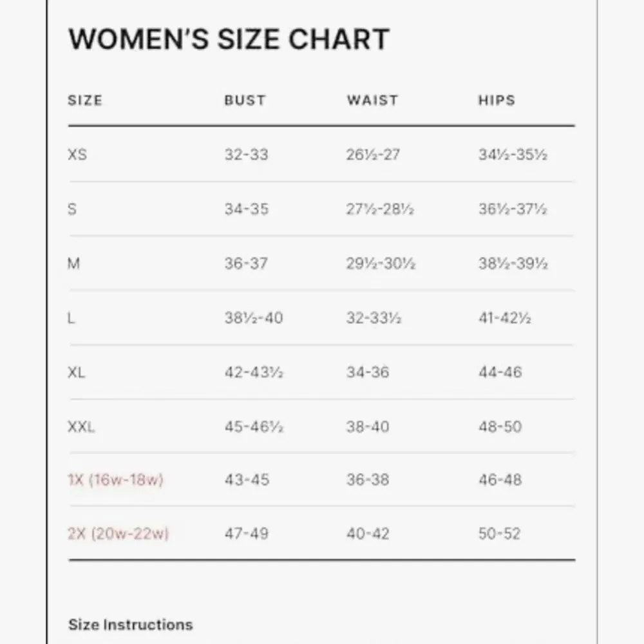Select the XL size row label
Image resolution: width=644 pixels, height=644 pixels.
77,372
